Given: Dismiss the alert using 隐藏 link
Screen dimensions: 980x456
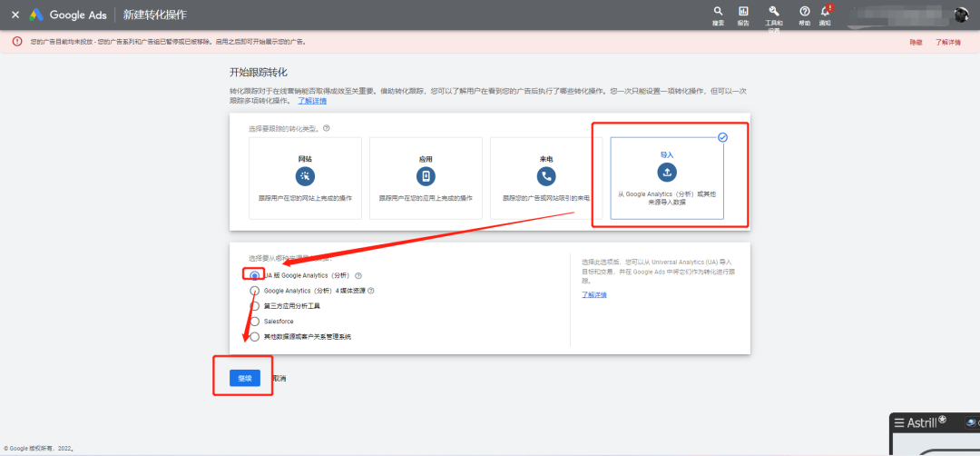Looking at the screenshot, I should click(916, 42).
